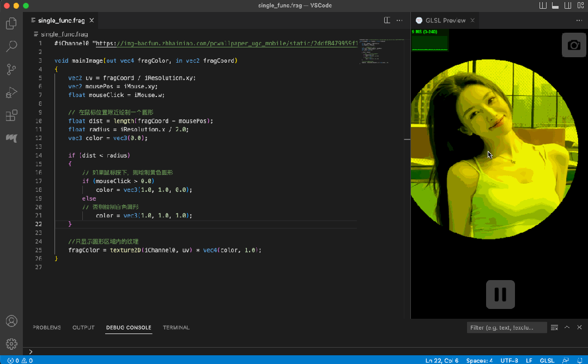Open the Source Control view
Screen dimensions: 588x364
coord(11,69)
